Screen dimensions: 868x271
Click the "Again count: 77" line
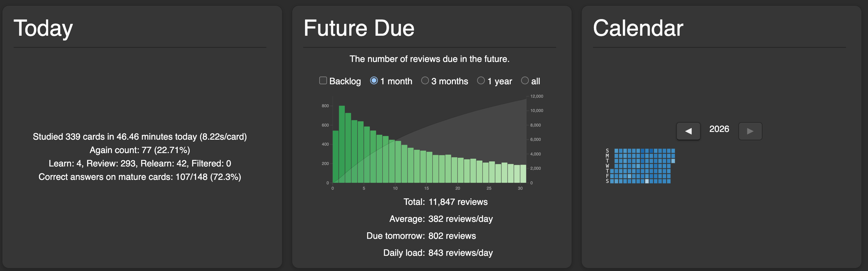(x=139, y=150)
